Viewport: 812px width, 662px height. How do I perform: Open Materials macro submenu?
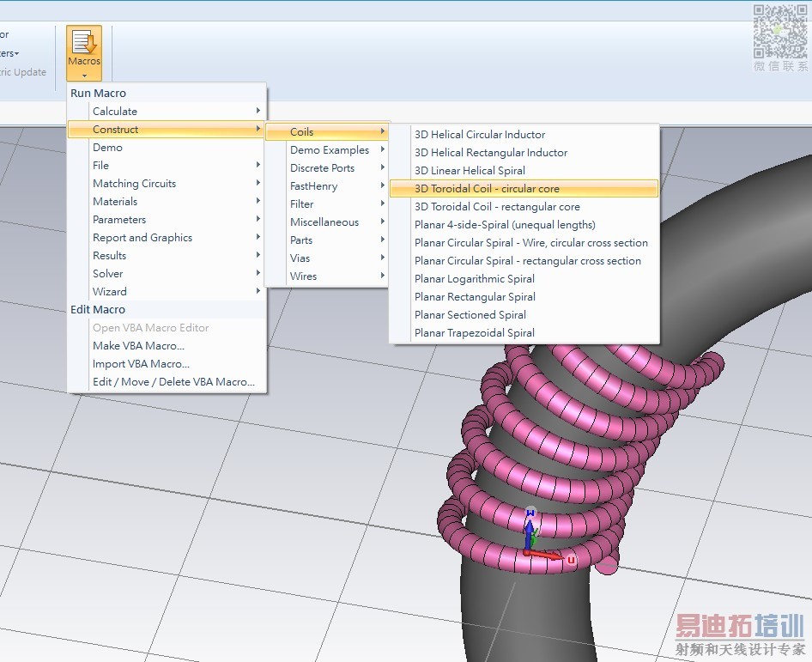click(x=167, y=202)
